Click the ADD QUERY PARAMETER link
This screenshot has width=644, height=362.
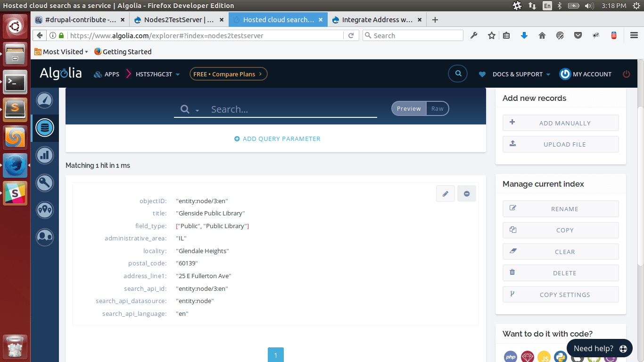[x=277, y=139]
